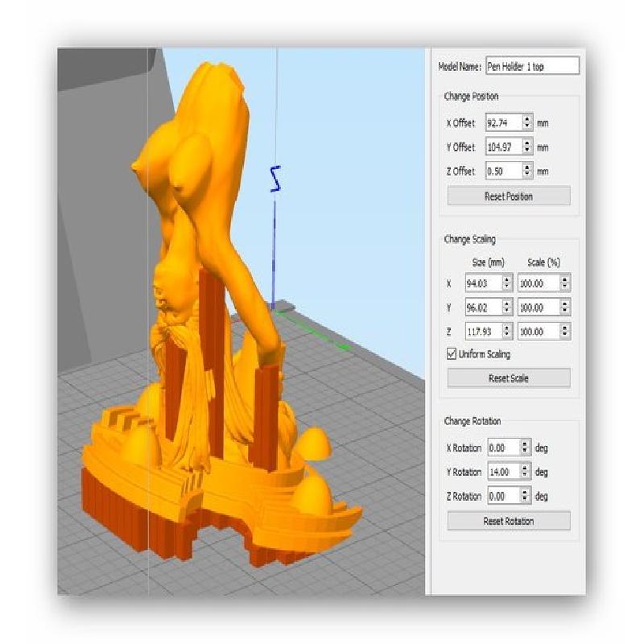Click the Y Offset value field

504,147
